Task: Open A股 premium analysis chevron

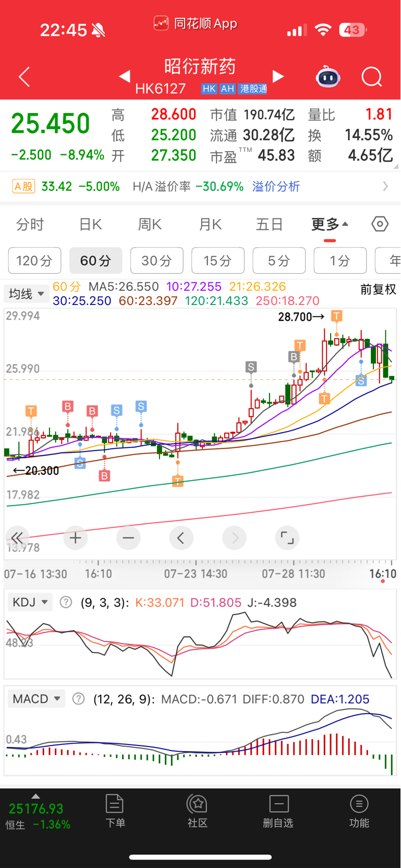Action: pyautogui.click(x=385, y=186)
